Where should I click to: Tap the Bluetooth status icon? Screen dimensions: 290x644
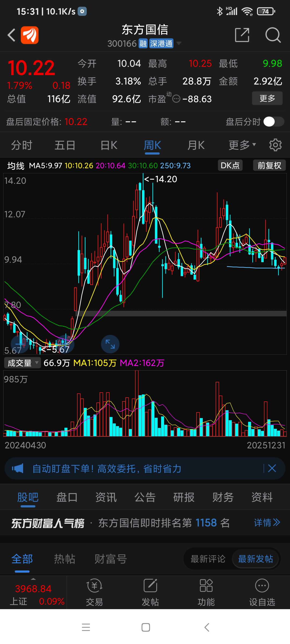(x=220, y=11)
